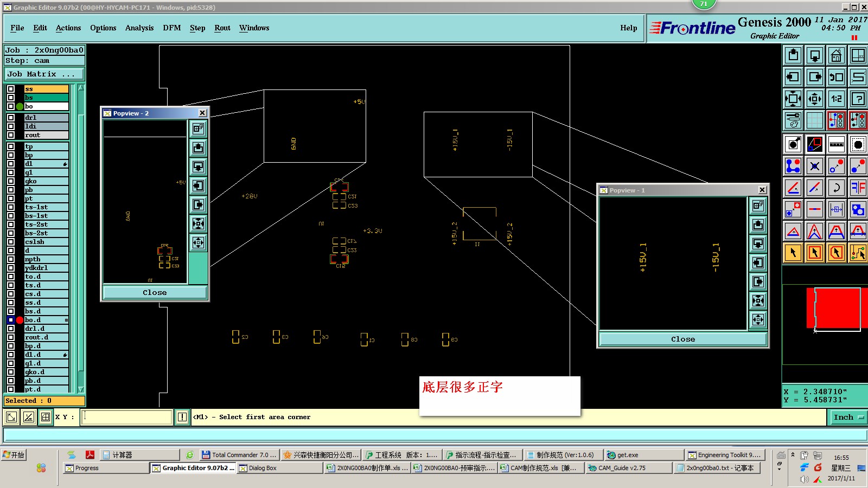Screen dimensions: 868x488
Task: Click the ruler measure tool icon
Action: (x=837, y=144)
